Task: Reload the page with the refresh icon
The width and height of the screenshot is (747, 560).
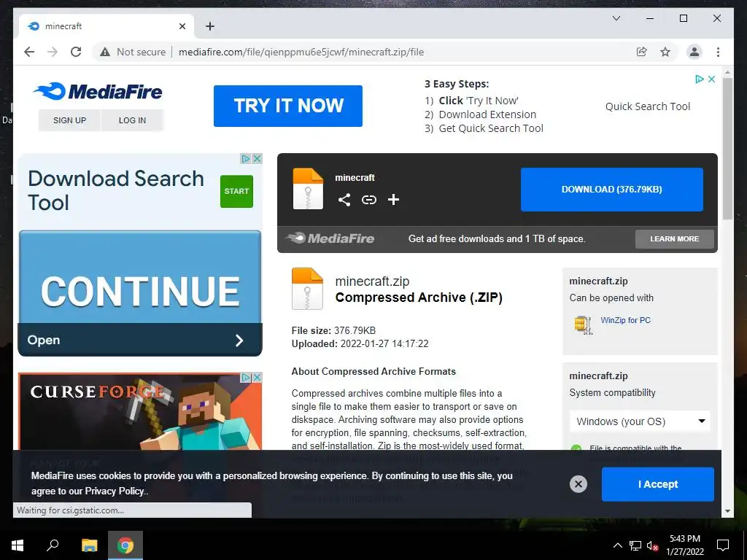Action: click(76, 52)
